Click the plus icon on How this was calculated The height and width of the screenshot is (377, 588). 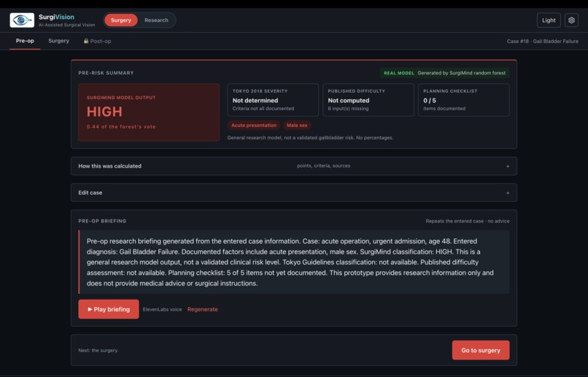508,166
